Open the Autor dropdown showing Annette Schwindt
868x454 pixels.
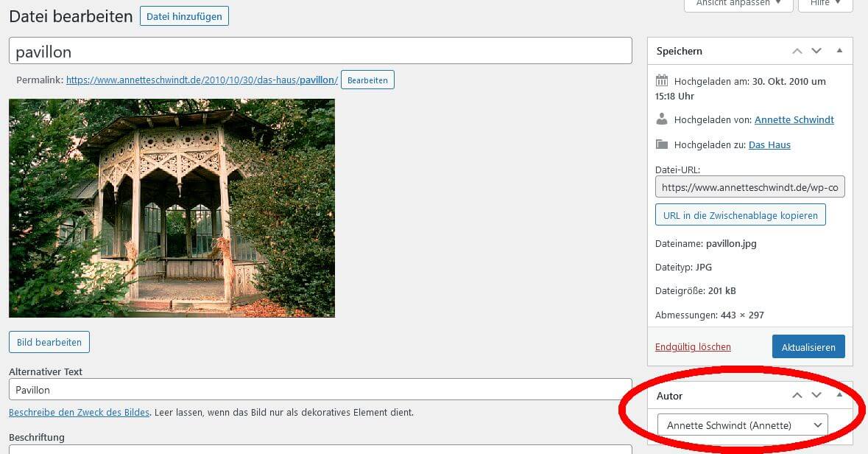point(742,425)
